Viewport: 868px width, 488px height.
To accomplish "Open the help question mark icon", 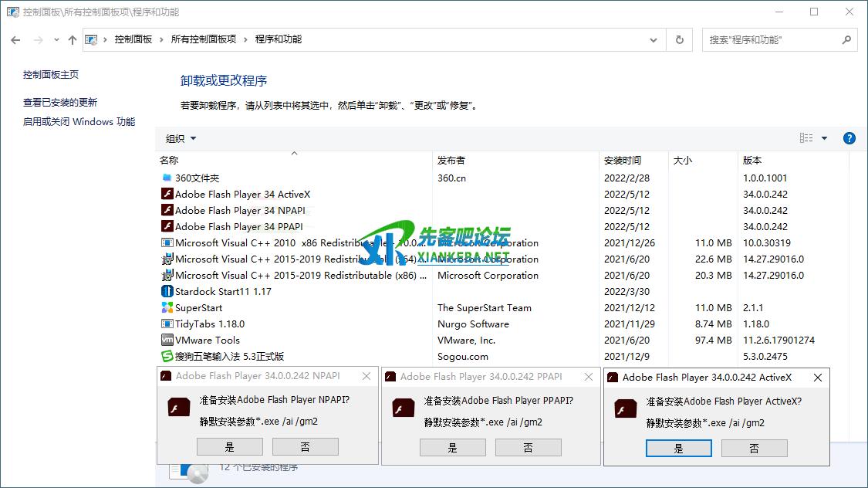I will 849,138.
